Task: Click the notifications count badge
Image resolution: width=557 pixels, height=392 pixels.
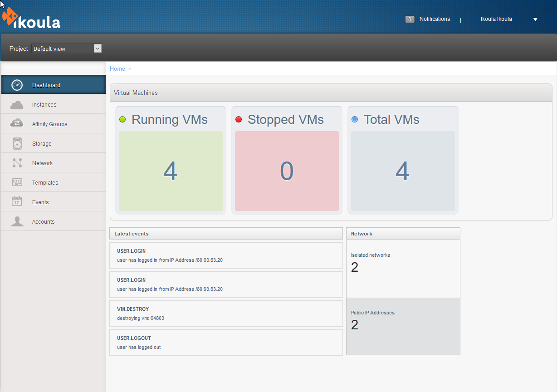Action: [x=410, y=20]
